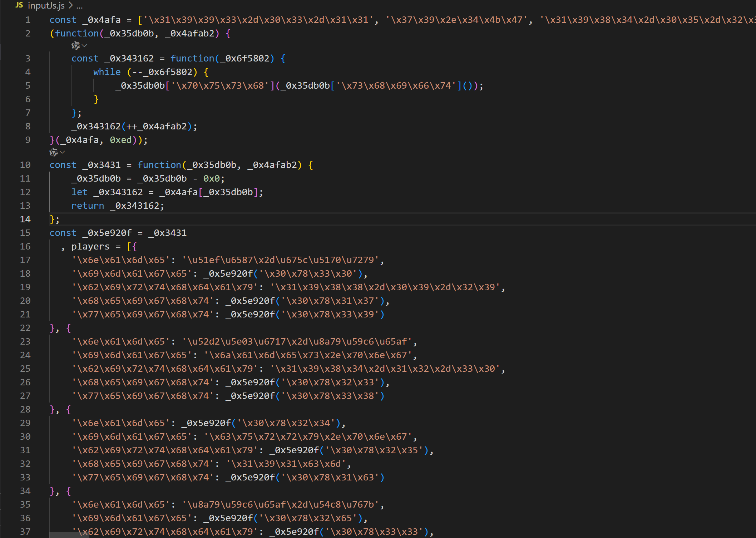Click the 'let' keyword on line 12
Viewport: 756px width, 538px height.
pyautogui.click(x=79, y=192)
